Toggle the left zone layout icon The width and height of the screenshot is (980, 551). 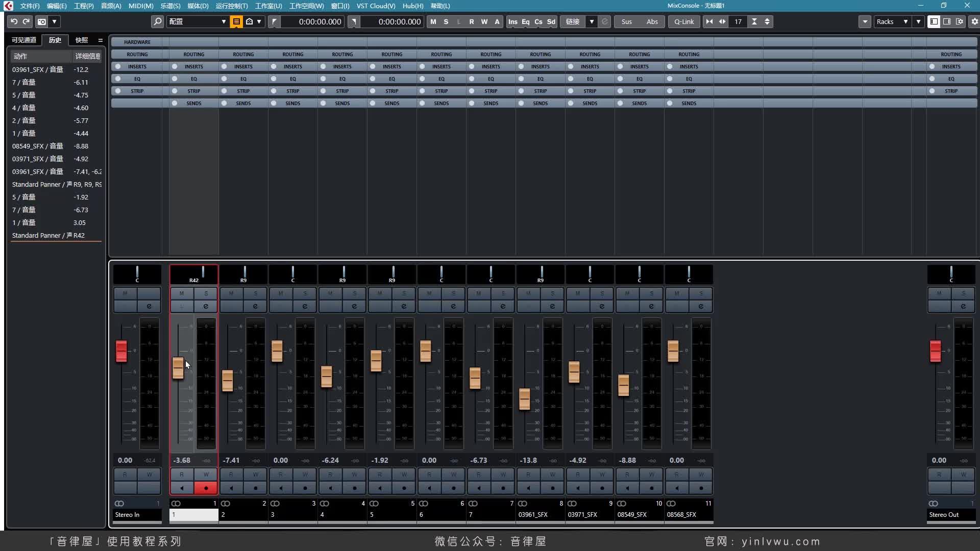click(x=934, y=21)
